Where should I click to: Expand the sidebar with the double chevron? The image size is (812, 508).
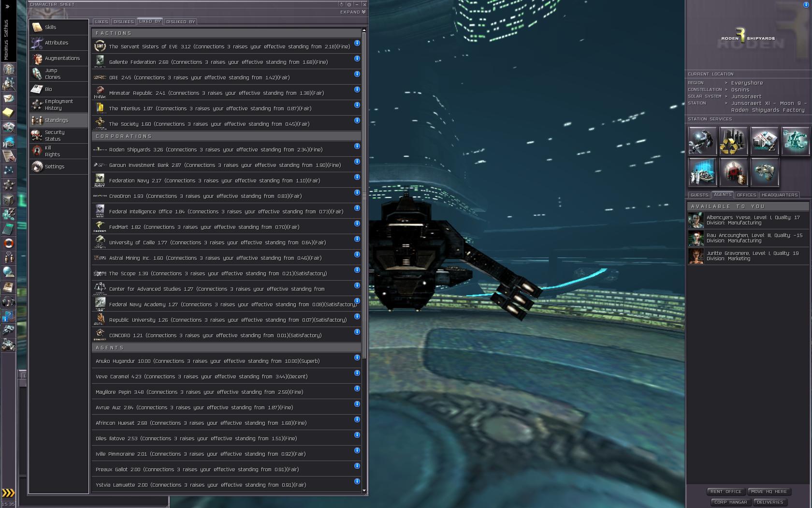7,7
